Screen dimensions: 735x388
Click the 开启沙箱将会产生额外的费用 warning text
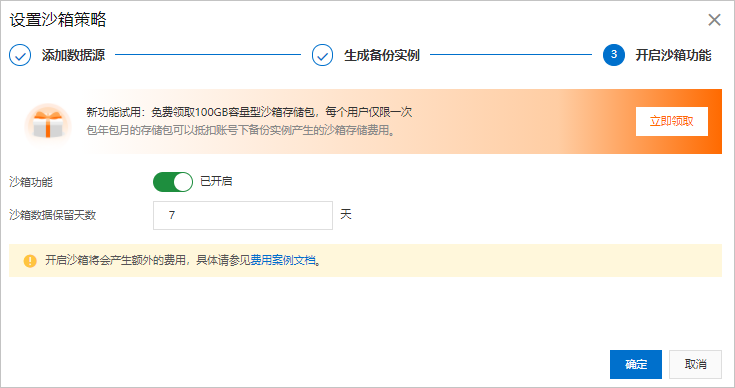183,260
